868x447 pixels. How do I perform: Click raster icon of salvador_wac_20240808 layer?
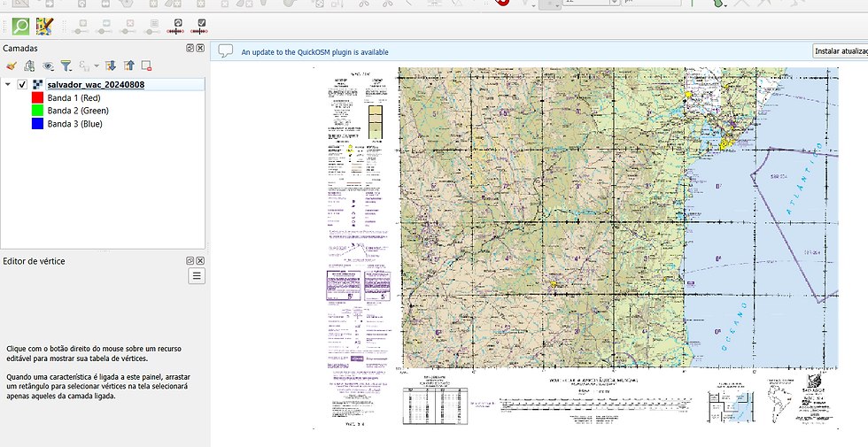[37, 85]
